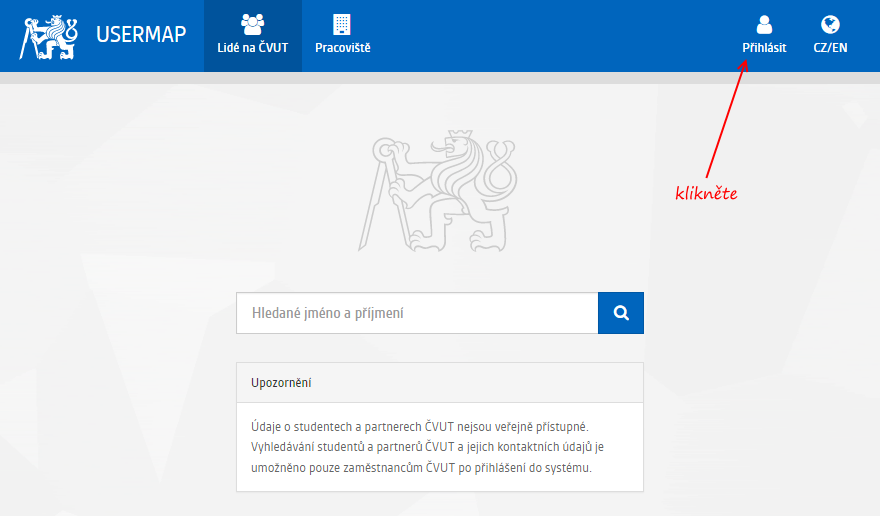Click the Upozornění panel heading
880x516 pixels.
tap(439, 383)
